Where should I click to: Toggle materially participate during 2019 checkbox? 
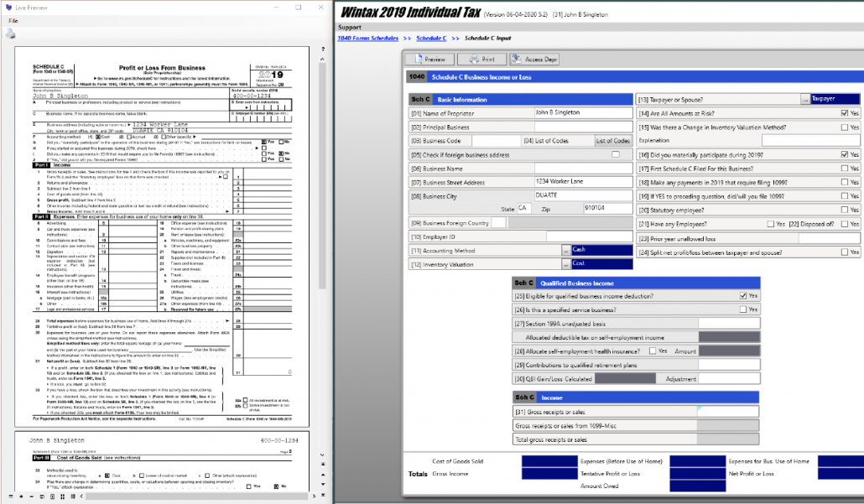click(x=845, y=155)
